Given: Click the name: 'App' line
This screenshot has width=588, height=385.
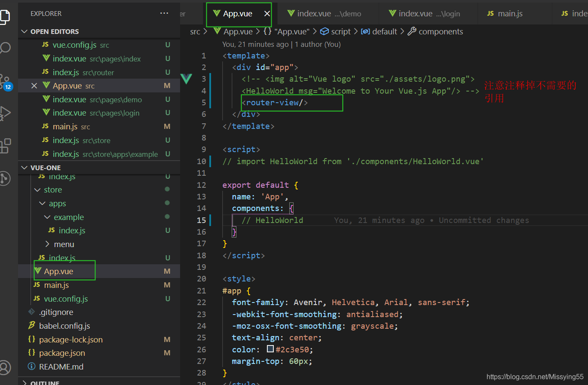Looking at the screenshot, I should [x=260, y=197].
